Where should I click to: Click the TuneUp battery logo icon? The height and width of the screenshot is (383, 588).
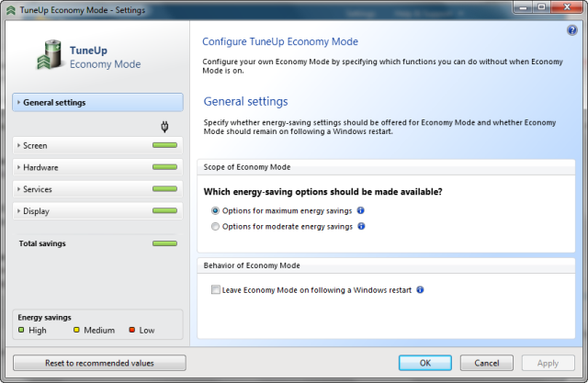coord(50,55)
